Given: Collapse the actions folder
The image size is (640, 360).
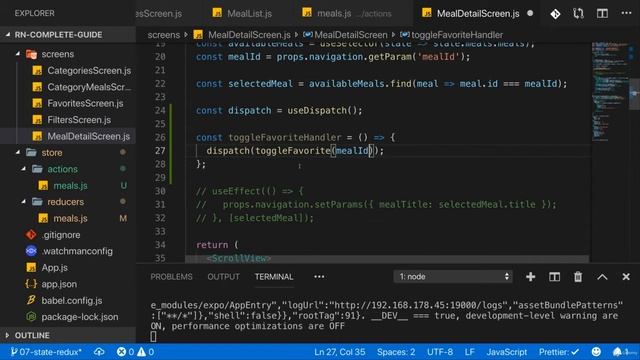Looking at the screenshot, I should click(24, 169).
